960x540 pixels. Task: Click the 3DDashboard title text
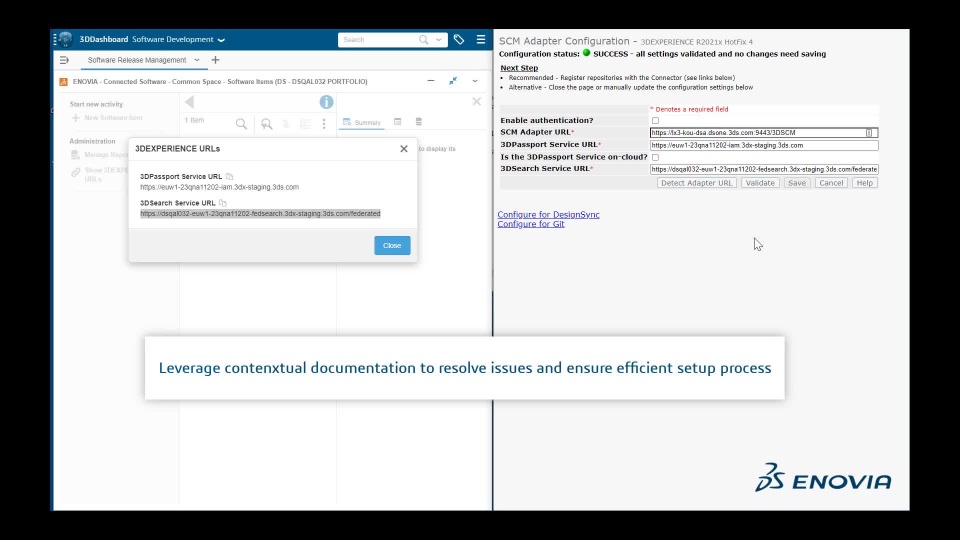(x=103, y=39)
